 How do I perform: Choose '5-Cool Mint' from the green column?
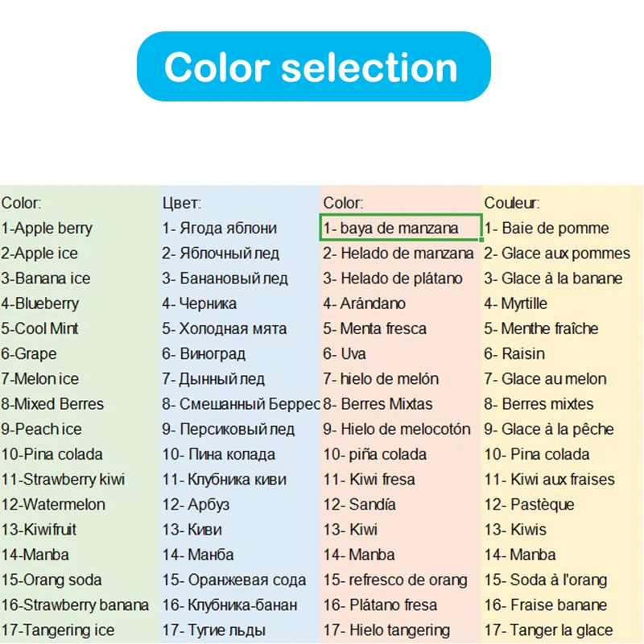tap(40, 328)
